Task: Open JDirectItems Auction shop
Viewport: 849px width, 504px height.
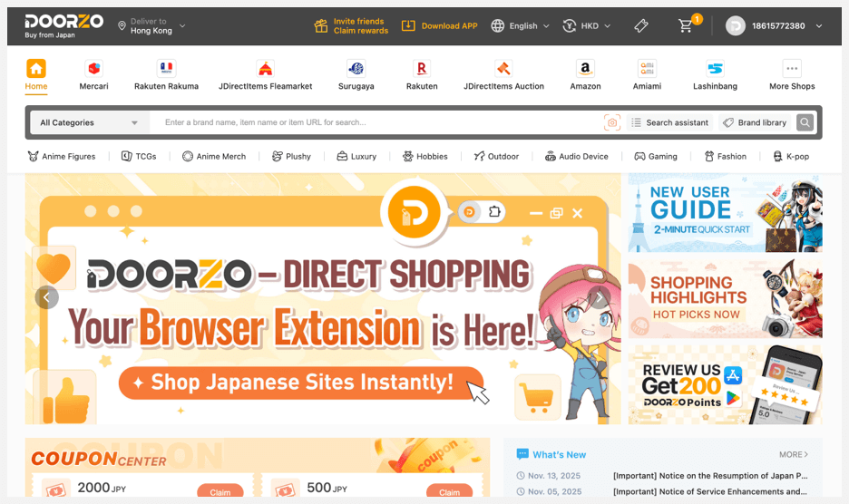Action: [503, 75]
